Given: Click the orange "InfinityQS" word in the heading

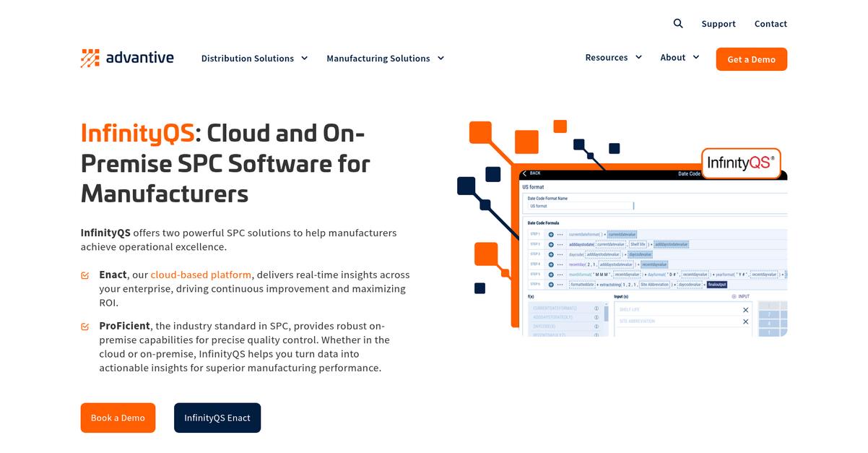Looking at the screenshot, I should pyautogui.click(x=137, y=133).
